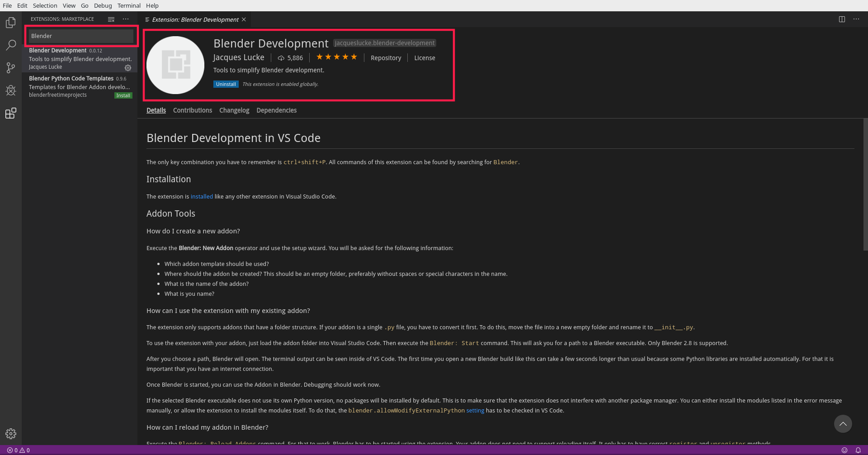Switch to the Changelog tab

234,110
